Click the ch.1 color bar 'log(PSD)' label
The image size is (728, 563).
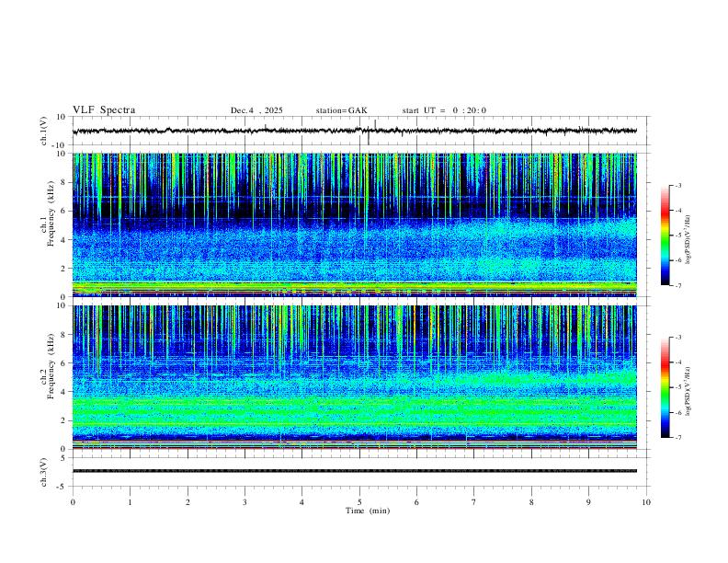(x=688, y=240)
